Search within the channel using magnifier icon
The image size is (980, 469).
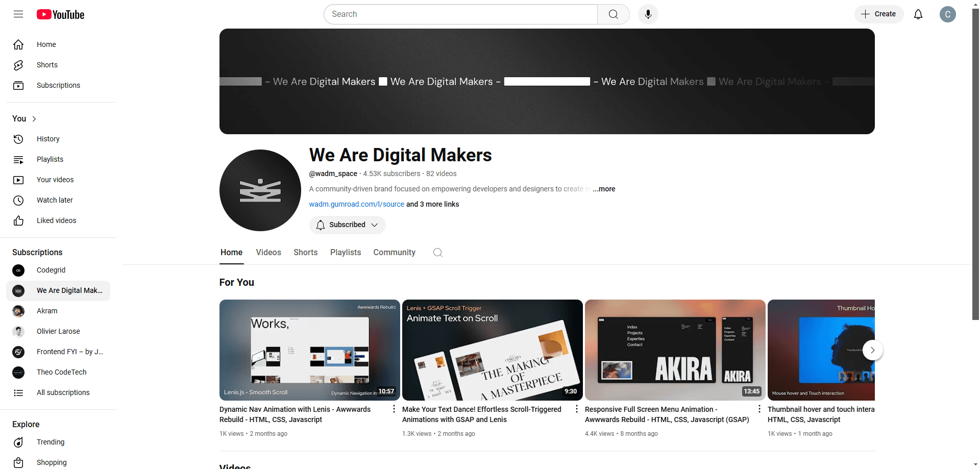click(x=437, y=253)
